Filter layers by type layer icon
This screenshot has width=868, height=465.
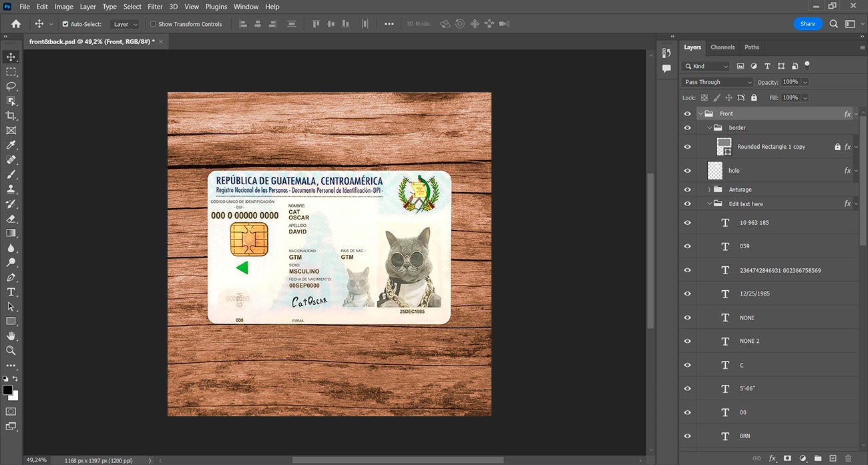coord(767,66)
